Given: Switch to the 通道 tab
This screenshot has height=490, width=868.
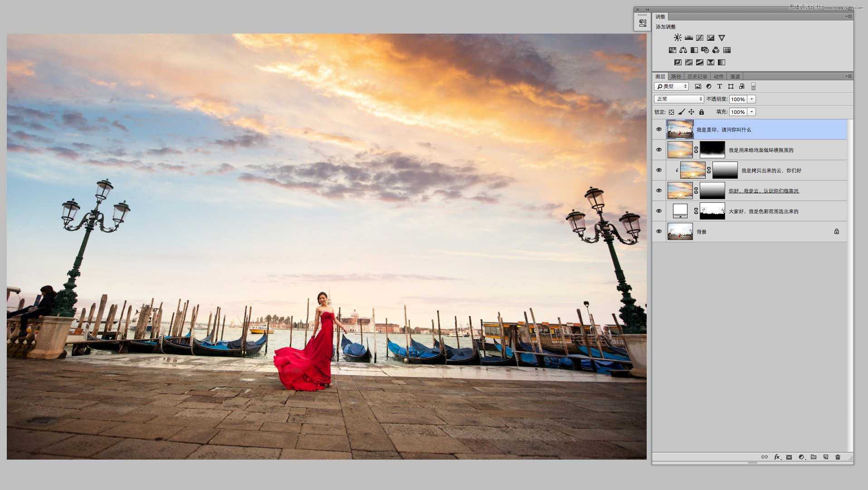Looking at the screenshot, I should point(735,76).
